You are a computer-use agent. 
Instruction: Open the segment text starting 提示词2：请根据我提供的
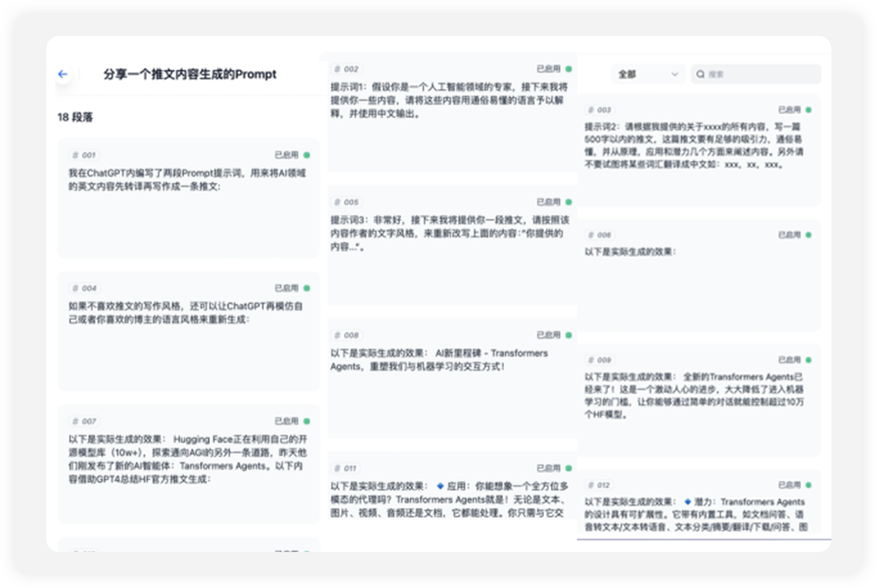click(x=694, y=145)
